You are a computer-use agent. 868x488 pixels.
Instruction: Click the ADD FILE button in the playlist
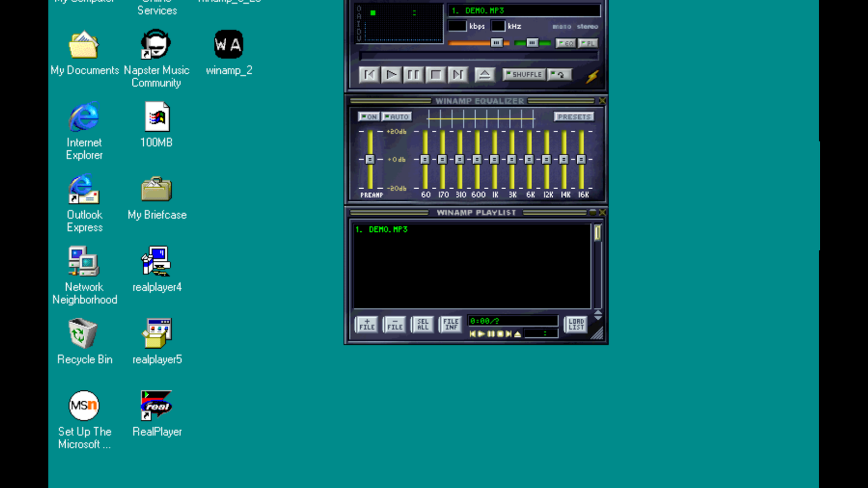pos(367,325)
